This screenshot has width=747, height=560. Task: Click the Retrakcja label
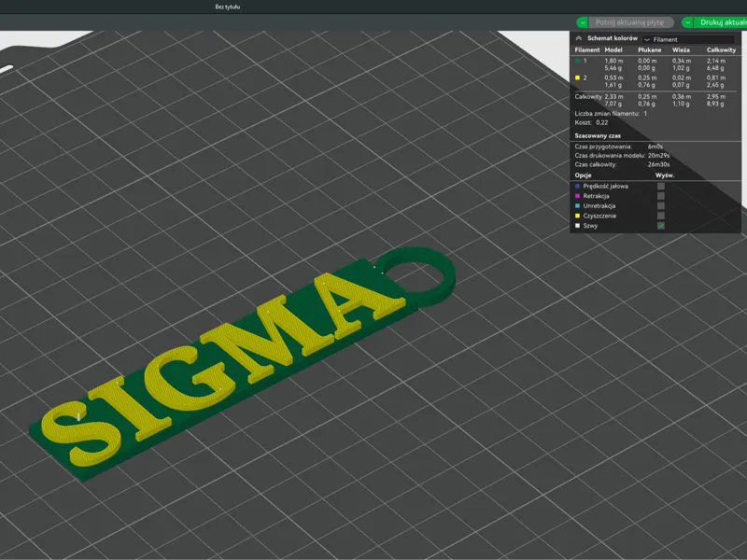(x=596, y=196)
